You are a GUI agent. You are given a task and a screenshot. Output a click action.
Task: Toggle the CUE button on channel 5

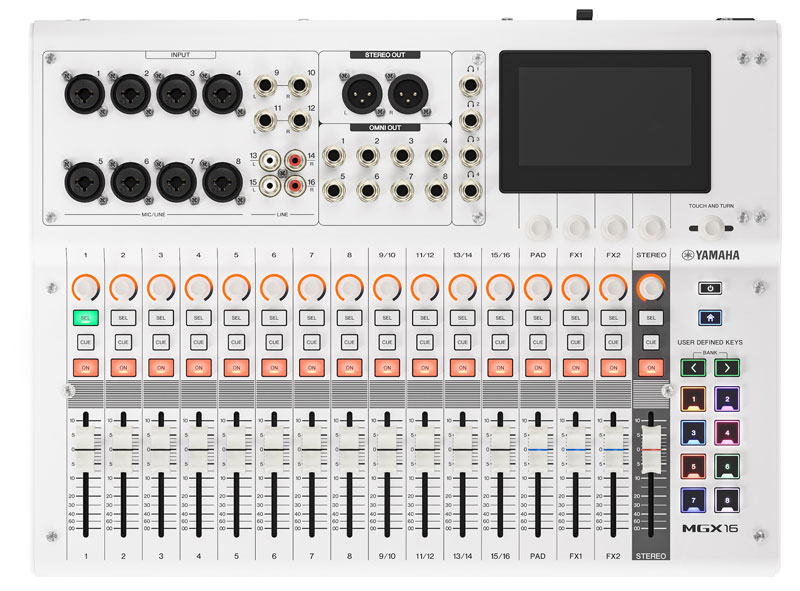[236, 342]
